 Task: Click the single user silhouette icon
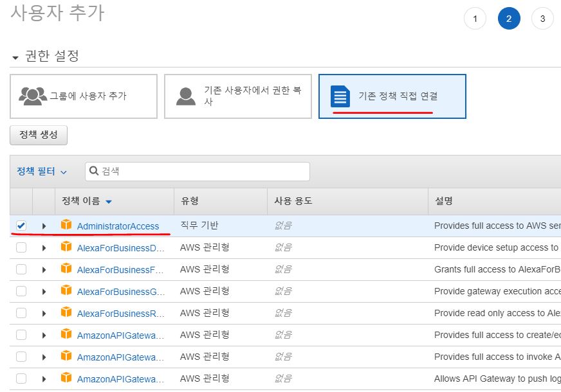(186, 96)
